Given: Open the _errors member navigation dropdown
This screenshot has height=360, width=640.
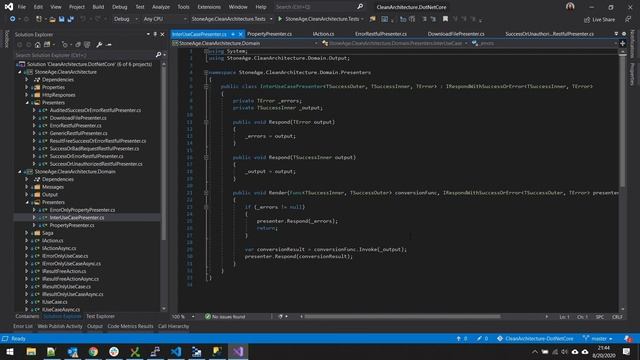Looking at the screenshot, I should point(544,43).
